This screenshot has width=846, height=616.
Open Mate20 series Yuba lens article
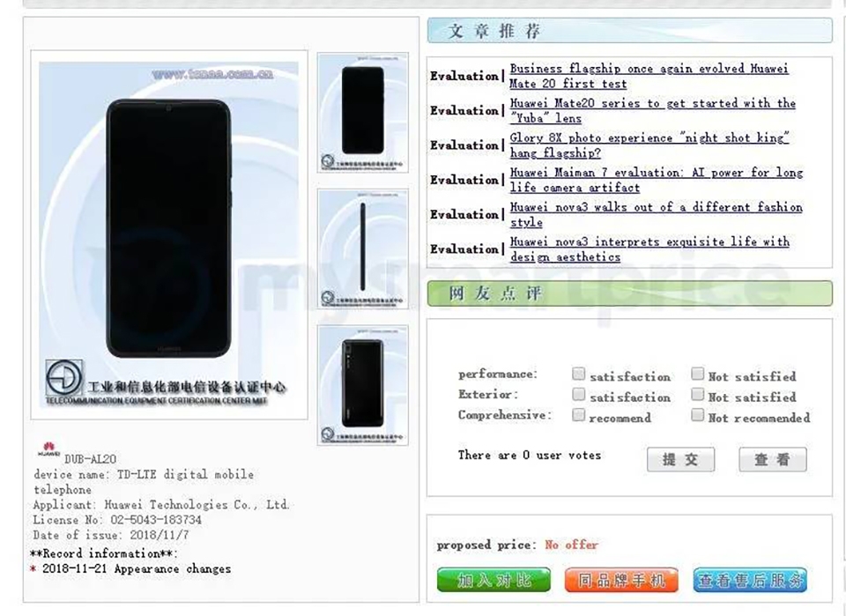pos(653,110)
